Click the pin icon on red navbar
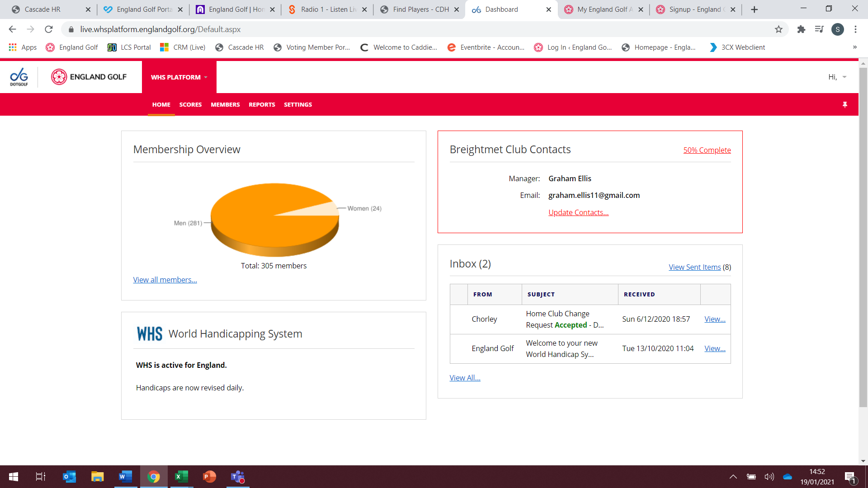 click(x=844, y=105)
